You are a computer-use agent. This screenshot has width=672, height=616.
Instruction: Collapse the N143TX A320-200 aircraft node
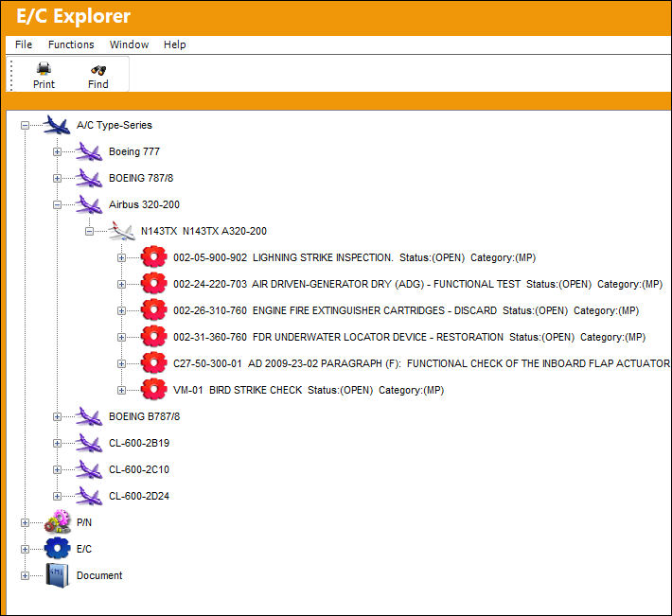point(89,232)
